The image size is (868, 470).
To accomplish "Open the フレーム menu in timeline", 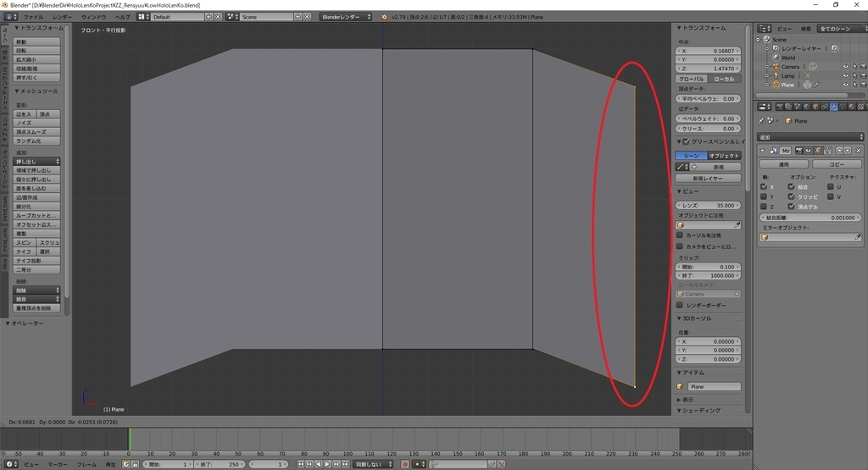I will (87, 464).
